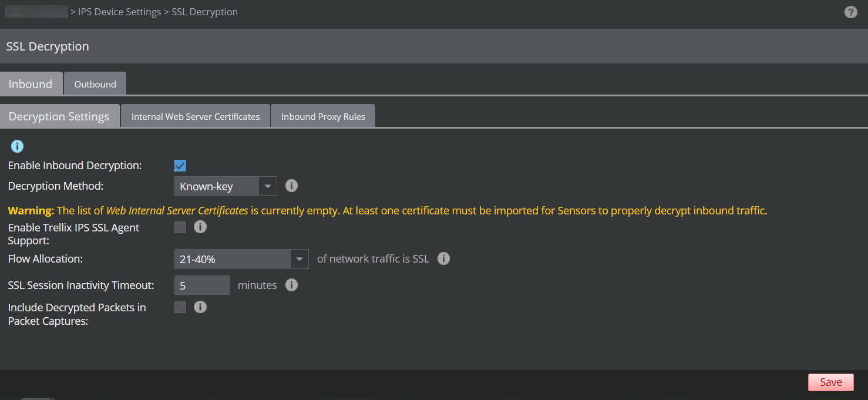Open the Internal Web Server Certificates tab
Image resolution: width=868 pixels, height=400 pixels.
pyautogui.click(x=196, y=116)
